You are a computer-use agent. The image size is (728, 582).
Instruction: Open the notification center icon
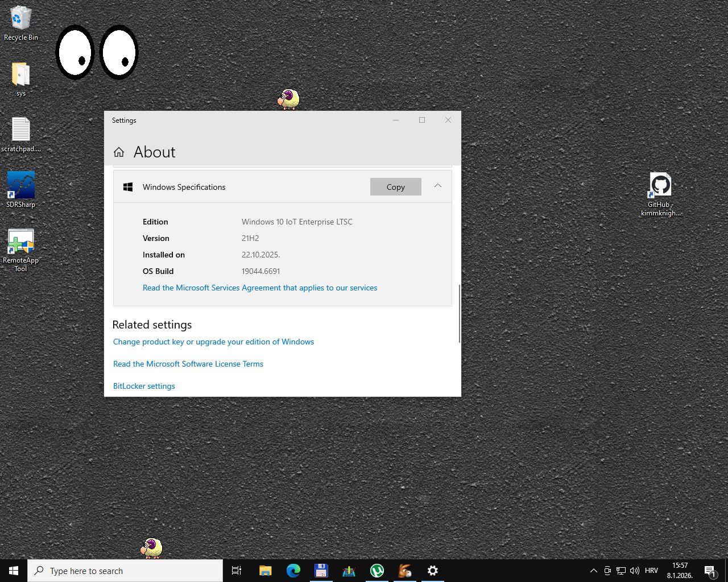(x=710, y=571)
